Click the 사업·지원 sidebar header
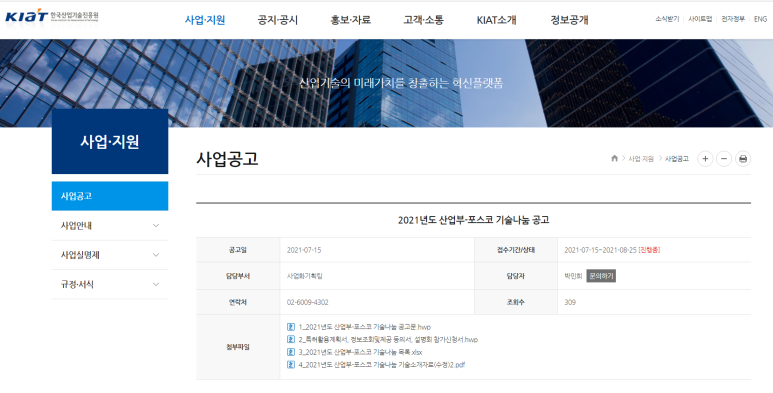Image resolution: width=773 pixels, height=393 pixels. [x=110, y=142]
